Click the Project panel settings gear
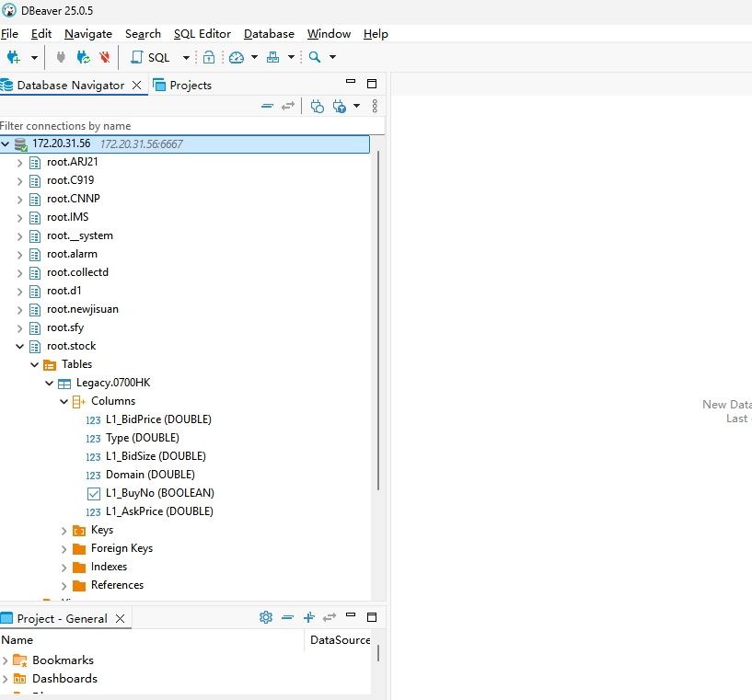This screenshot has height=700, width=752. click(266, 617)
